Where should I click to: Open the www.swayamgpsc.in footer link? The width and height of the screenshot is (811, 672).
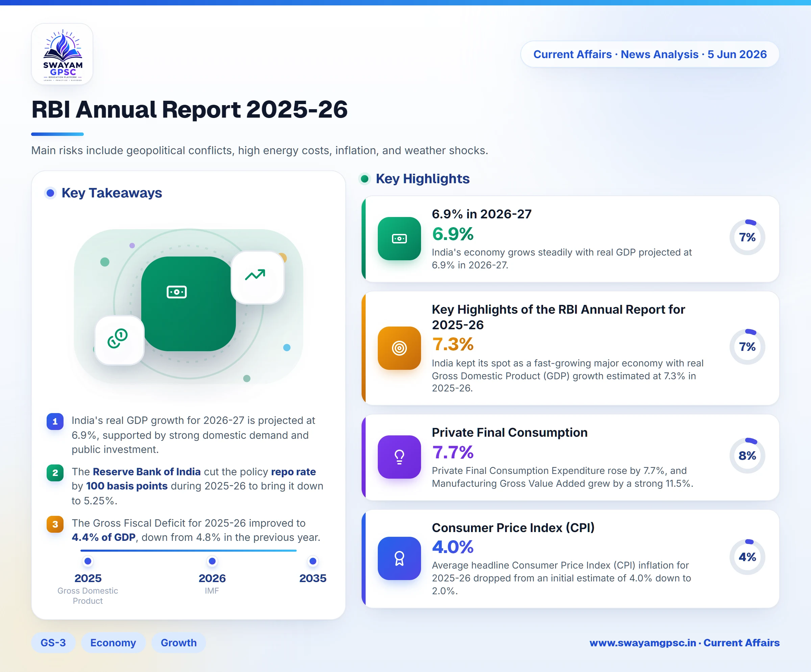[684, 643]
